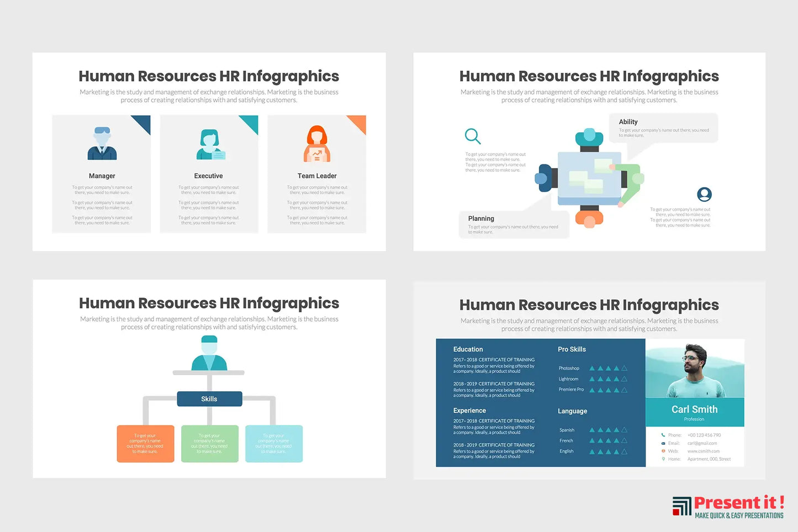Select the Team Leader avatar icon
This screenshot has height=532, width=798.
pos(317,143)
